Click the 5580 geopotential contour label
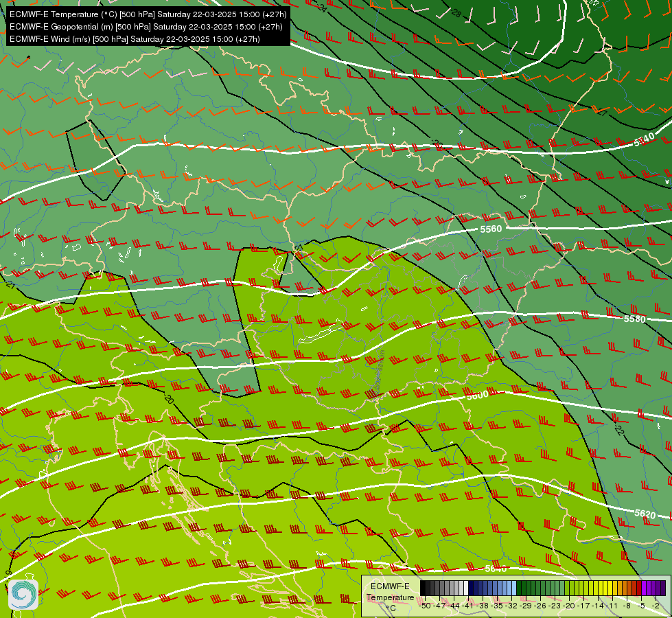The height and width of the screenshot is (618, 672). pyautogui.click(x=634, y=319)
